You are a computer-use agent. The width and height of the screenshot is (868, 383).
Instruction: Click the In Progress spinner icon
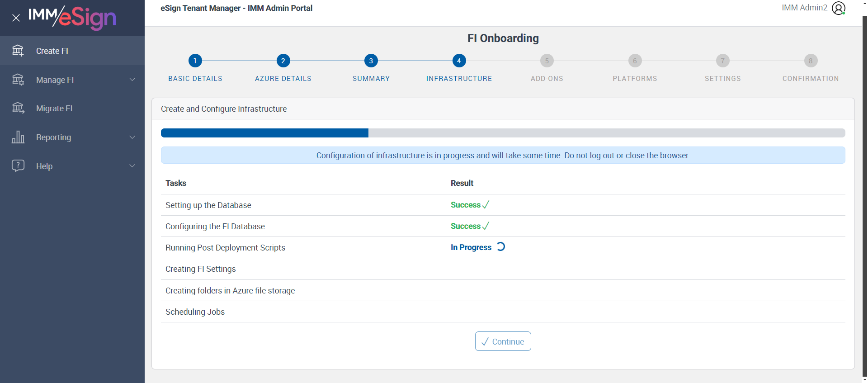coord(501,247)
